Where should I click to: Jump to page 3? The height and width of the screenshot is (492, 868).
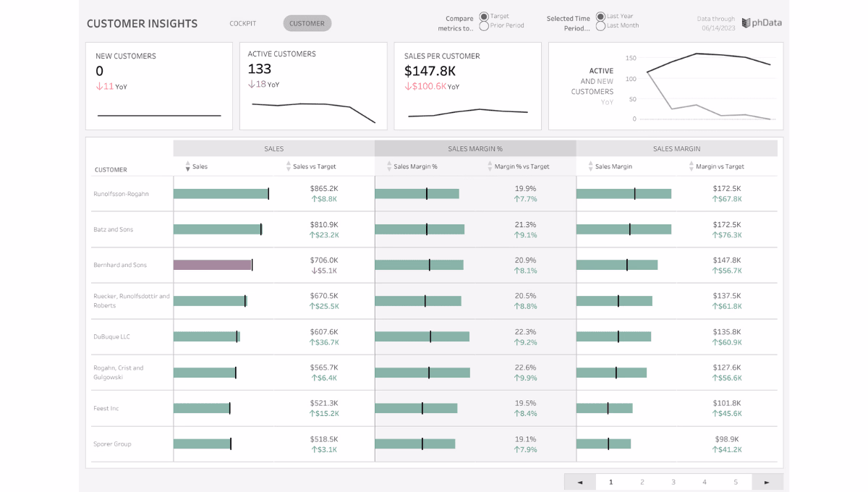673,482
